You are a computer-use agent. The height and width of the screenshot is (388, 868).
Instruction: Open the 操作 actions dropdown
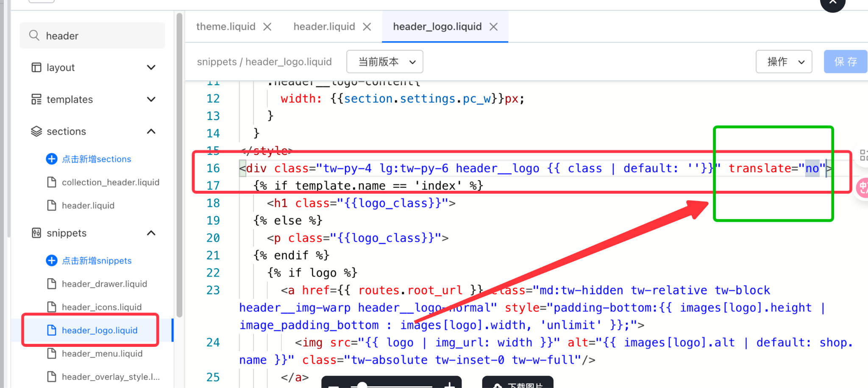784,62
